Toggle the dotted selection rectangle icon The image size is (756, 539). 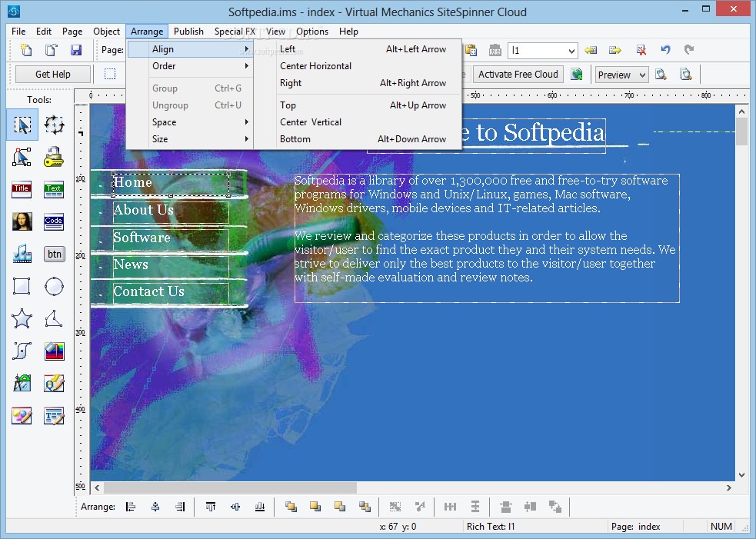tap(110, 75)
